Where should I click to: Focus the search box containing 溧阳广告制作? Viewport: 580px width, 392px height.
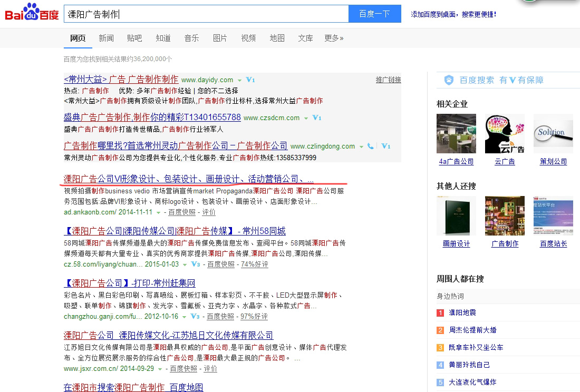point(206,14)
